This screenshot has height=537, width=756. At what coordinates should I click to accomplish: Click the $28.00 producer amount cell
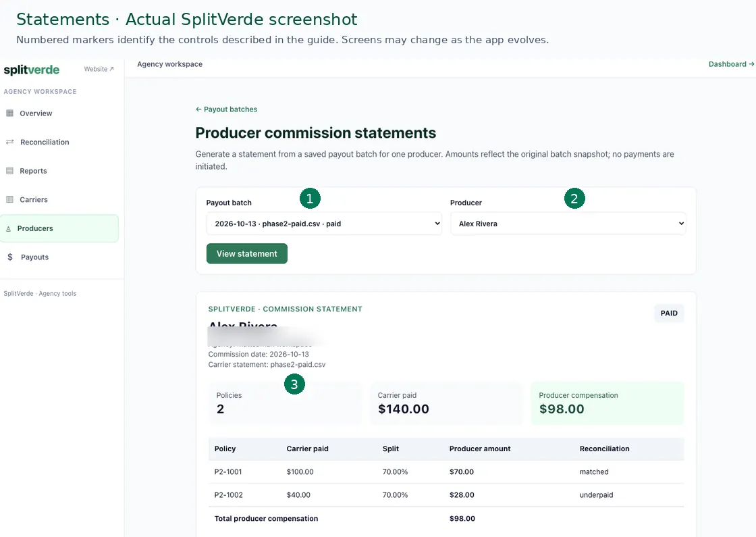point(462,495)
